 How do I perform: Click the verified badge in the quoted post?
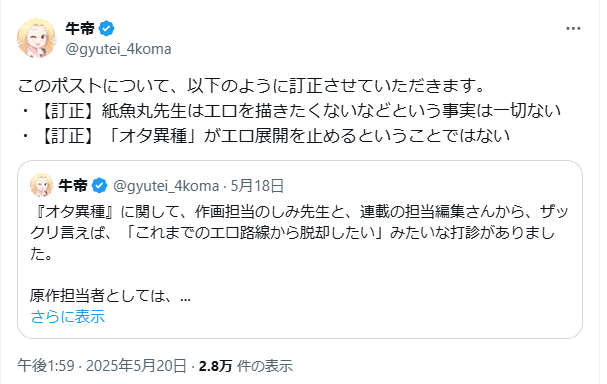coord(99,186)
